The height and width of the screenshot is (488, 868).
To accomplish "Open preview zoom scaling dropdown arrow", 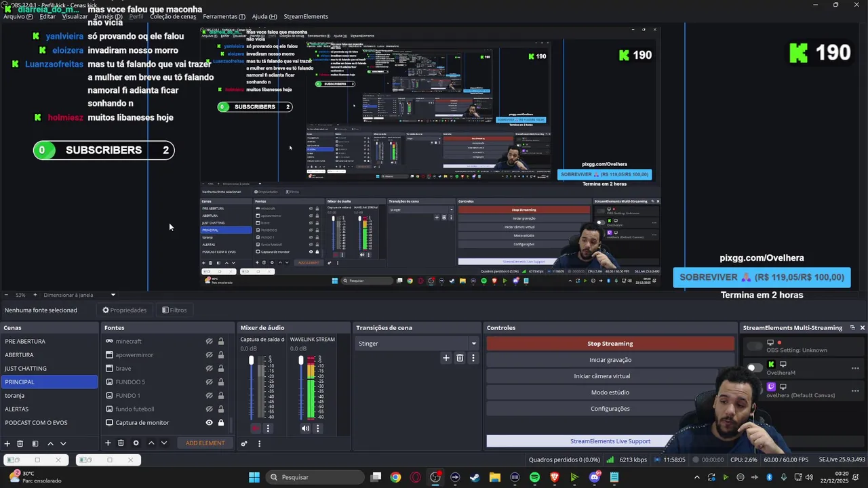I will [x=113, y=295].
